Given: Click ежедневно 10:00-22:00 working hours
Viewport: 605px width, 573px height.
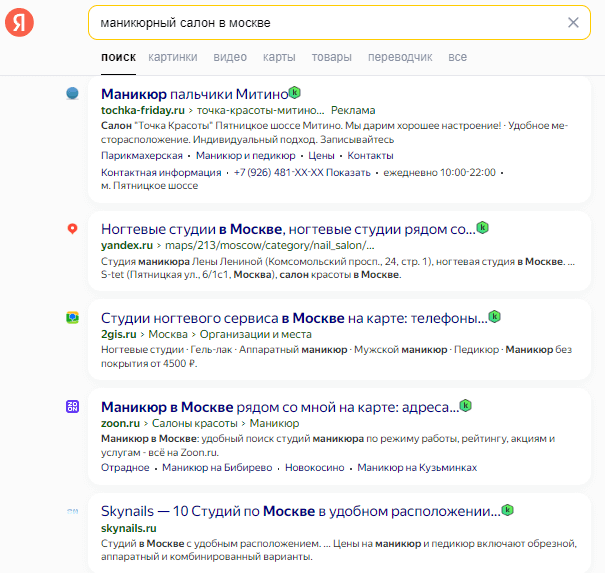Looking at the screenshot, I should (439, 172).
